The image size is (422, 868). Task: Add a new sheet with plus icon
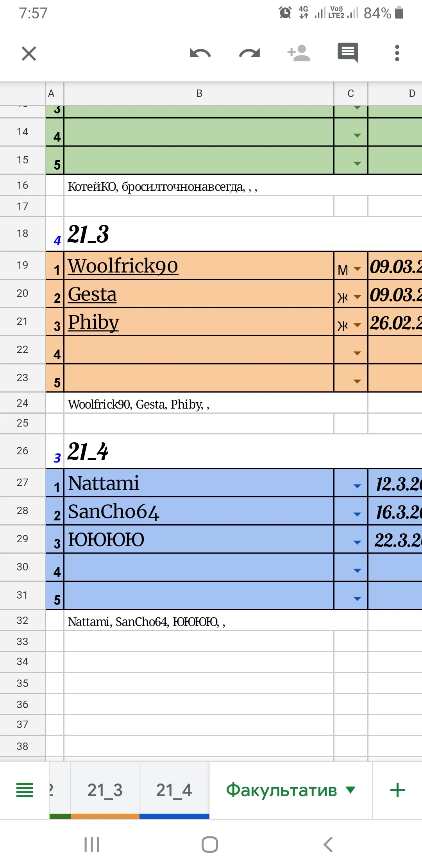397,790
